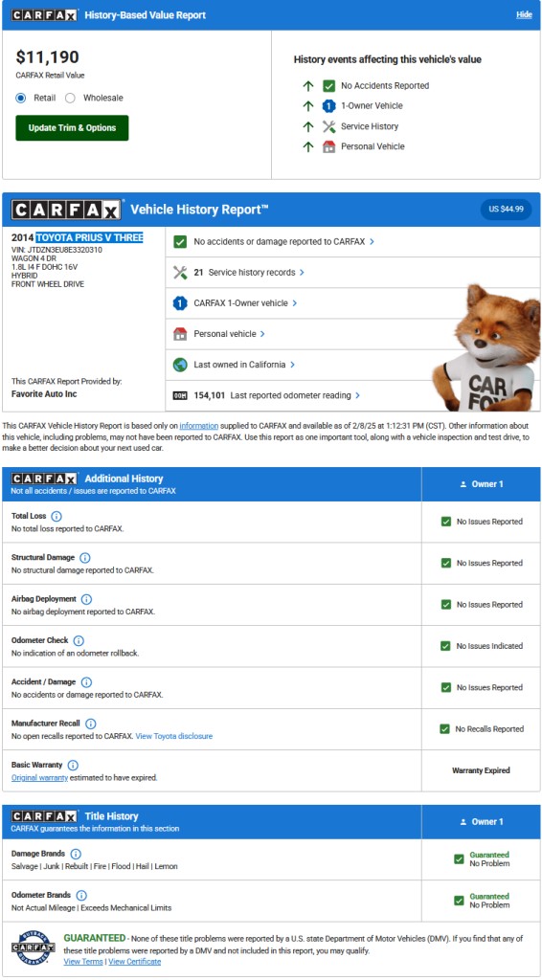542x980 pixels.
Task: Expand Last reported odometer reading row
Action: pos(353,395)
